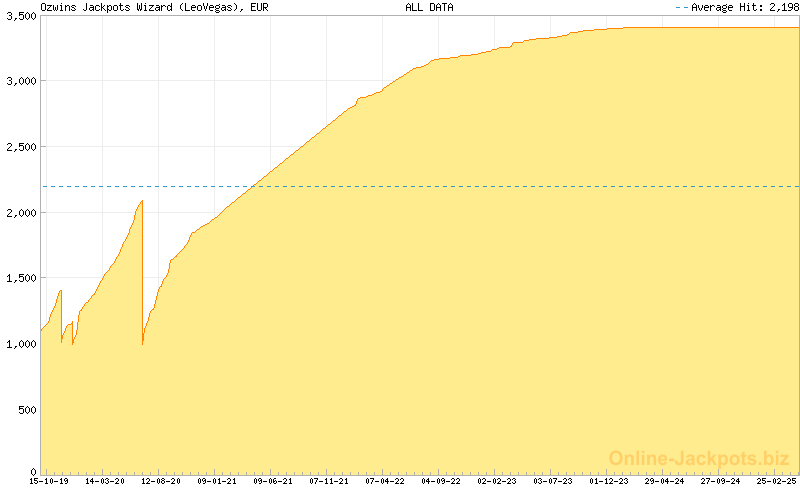Select the 02-02-23 date marker
This screenshot has height=490, width=800.
[x=497, y=481]
